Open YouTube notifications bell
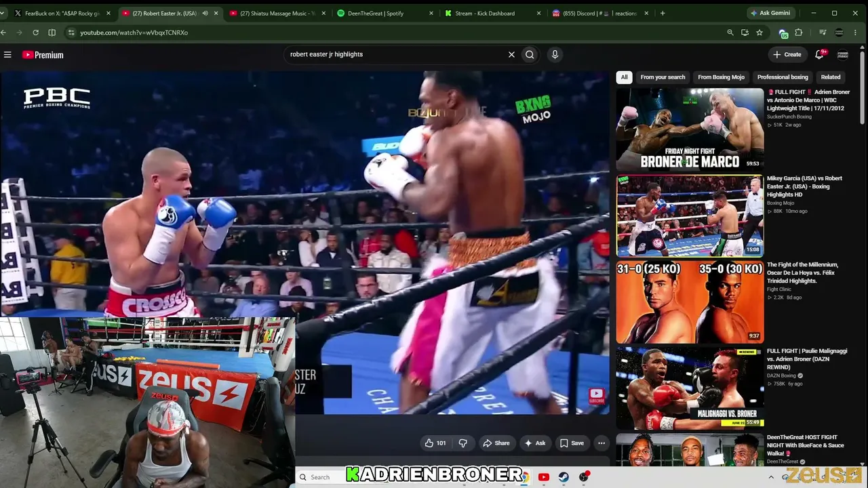Viewport: 868px width, 488px height. tap(819, 54)
